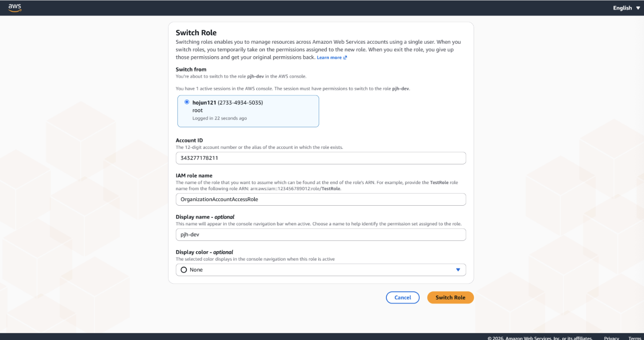The image size is (644, 340).
Task: Click the Cancel button
Action: 403,298
